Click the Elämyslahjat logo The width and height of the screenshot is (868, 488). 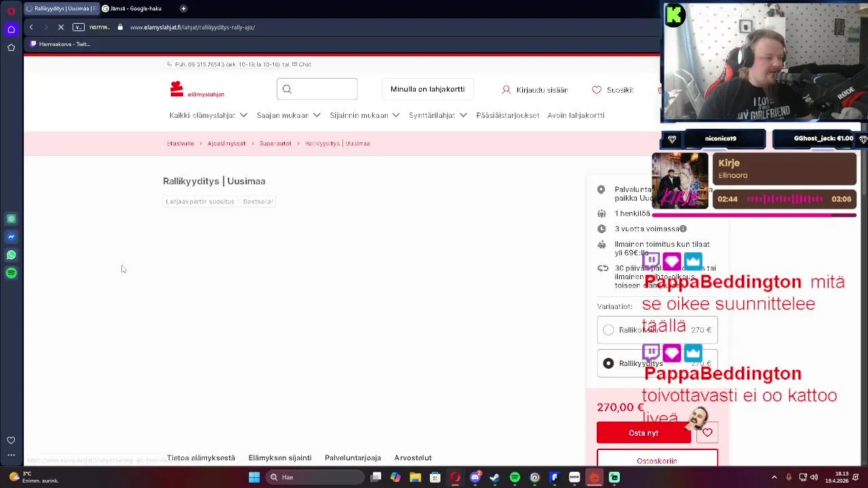coord(197,89)
